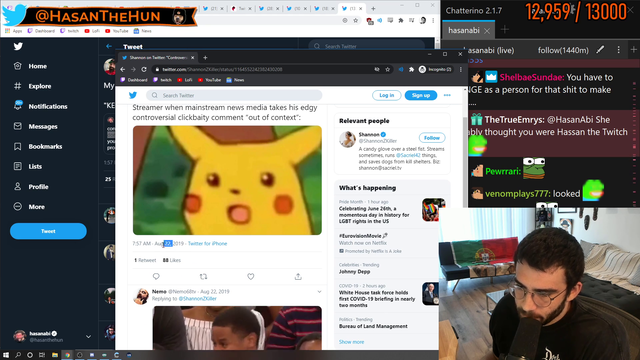Close the hasanabi tab in Chatterino
Viewport: 640px width, 360px height.
487,31
